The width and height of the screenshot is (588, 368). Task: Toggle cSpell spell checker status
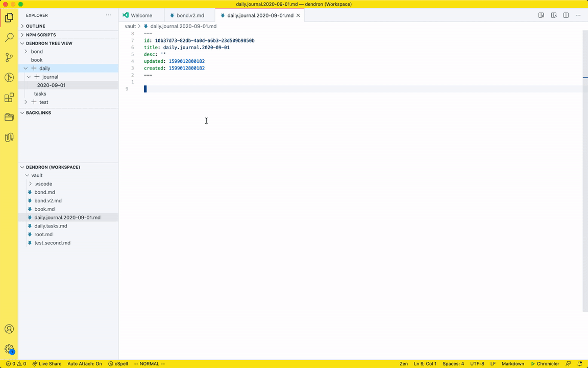point(118,364)
